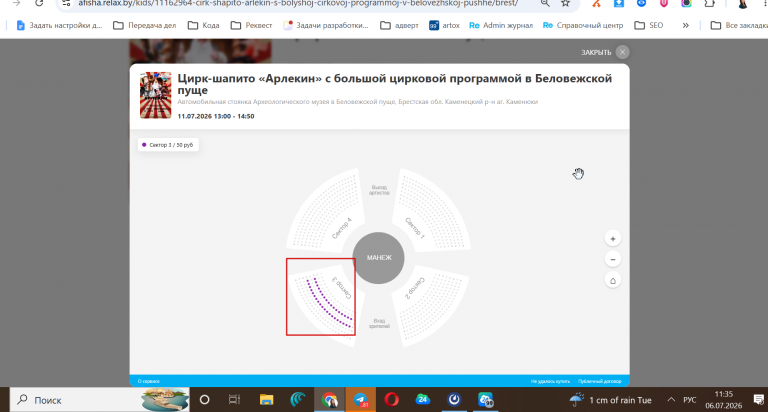Open Telegram from the taskbar
Screen dimensions: 768x412
(360, 400)
